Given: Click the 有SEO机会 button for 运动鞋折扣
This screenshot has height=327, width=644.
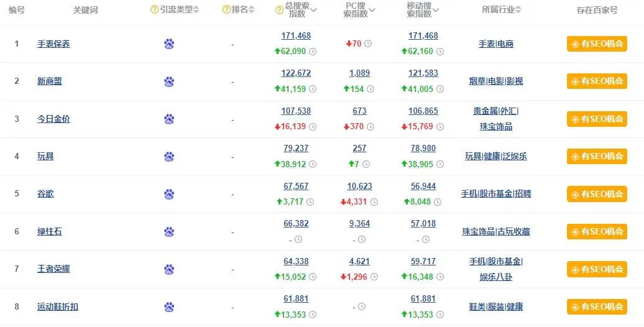Looking at the screenshot, I should [597, 307].
